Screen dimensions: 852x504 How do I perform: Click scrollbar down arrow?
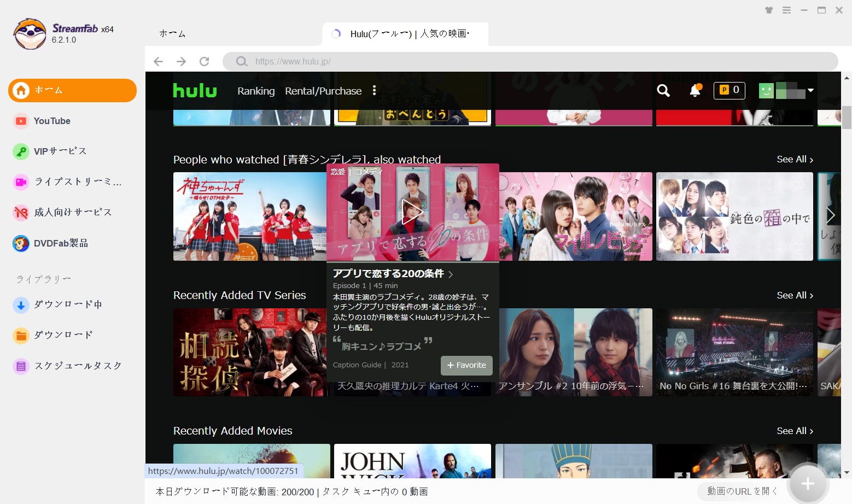[847, 473]
